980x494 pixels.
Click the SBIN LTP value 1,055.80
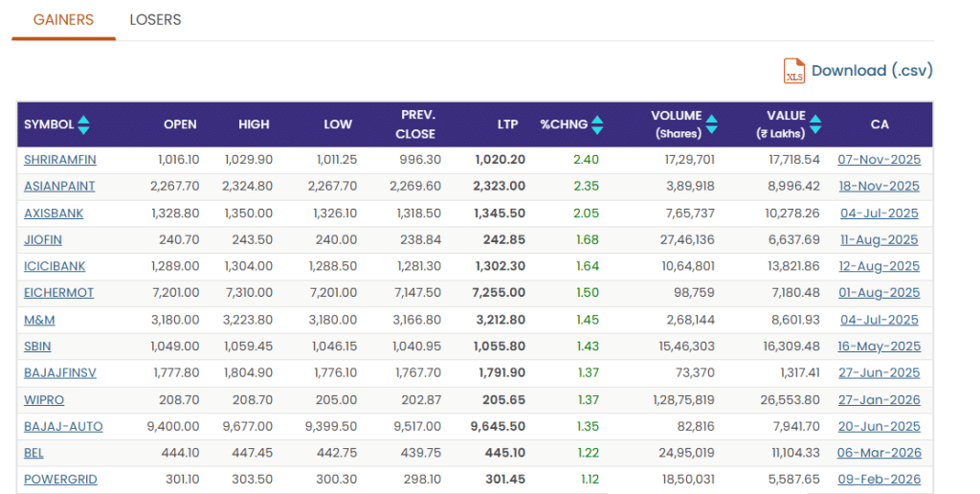point(500,347)
